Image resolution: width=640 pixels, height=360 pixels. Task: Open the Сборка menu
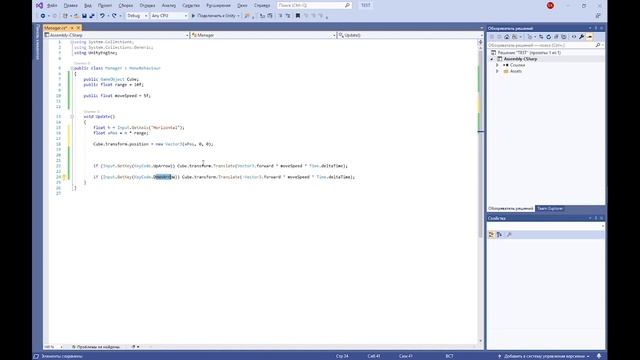[126, 6]
